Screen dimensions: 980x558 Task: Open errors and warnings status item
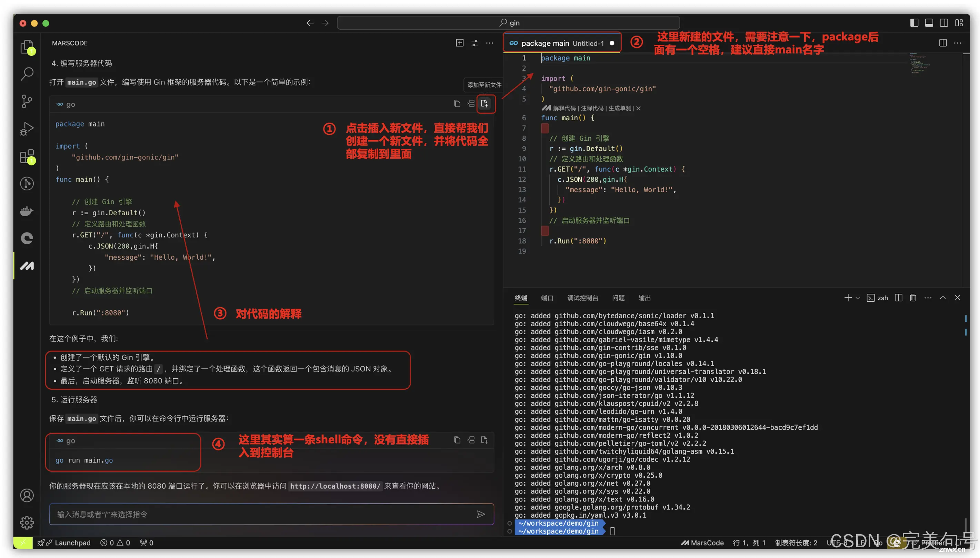tap(115, 543)
